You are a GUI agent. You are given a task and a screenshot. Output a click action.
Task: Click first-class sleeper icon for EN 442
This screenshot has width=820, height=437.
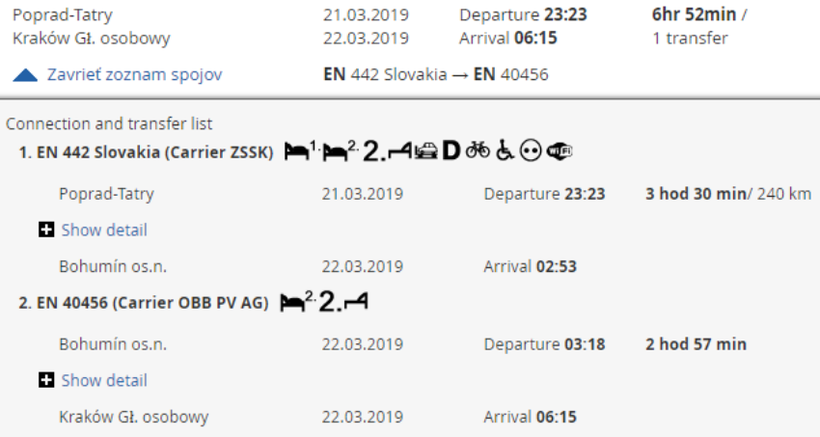coord(302,151)
